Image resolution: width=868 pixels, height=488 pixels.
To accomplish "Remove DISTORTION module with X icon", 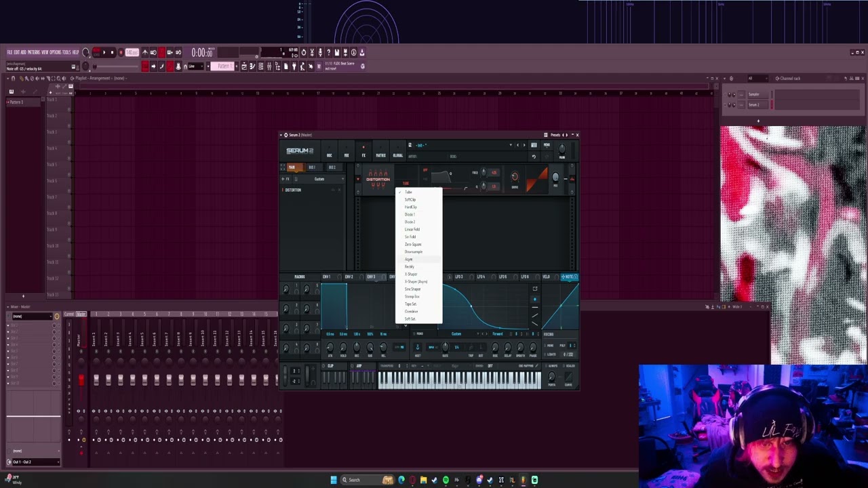I will (x=340, y=190).
